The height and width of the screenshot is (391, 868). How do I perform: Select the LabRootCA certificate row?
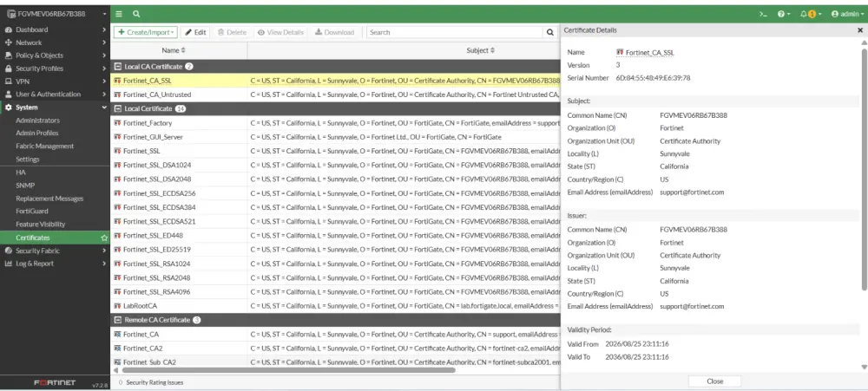(335, 306)
